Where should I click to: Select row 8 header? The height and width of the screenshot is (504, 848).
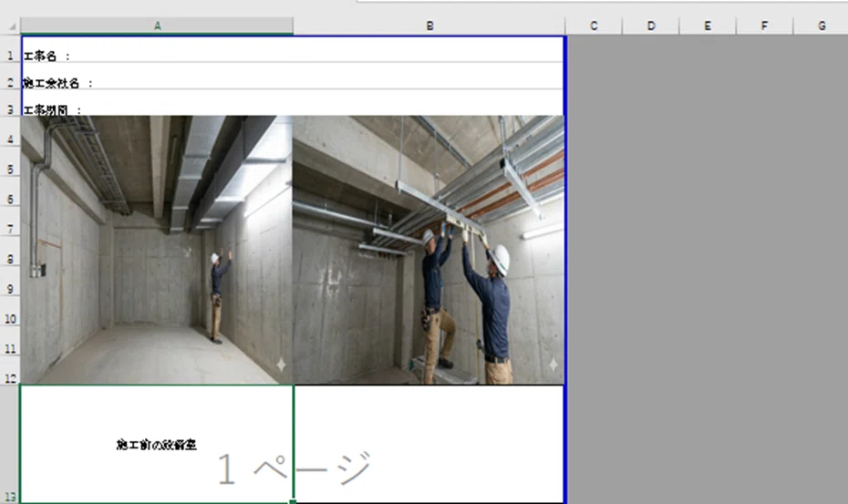point(10,252)
